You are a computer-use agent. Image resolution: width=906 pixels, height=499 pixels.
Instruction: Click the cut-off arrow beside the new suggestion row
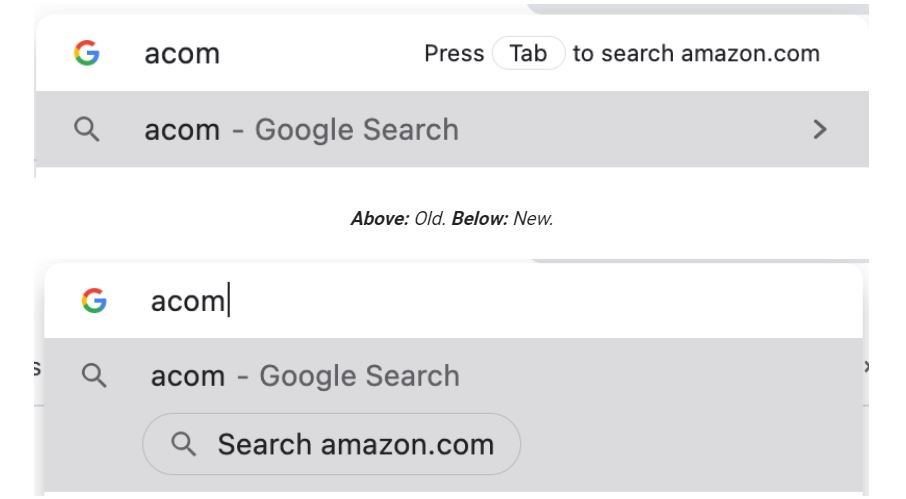tap(865, 368)
